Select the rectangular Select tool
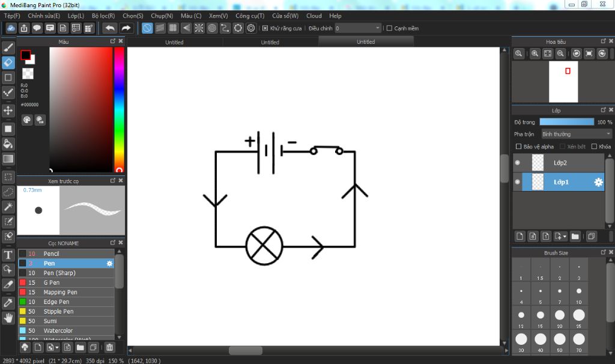 [8, 177]
